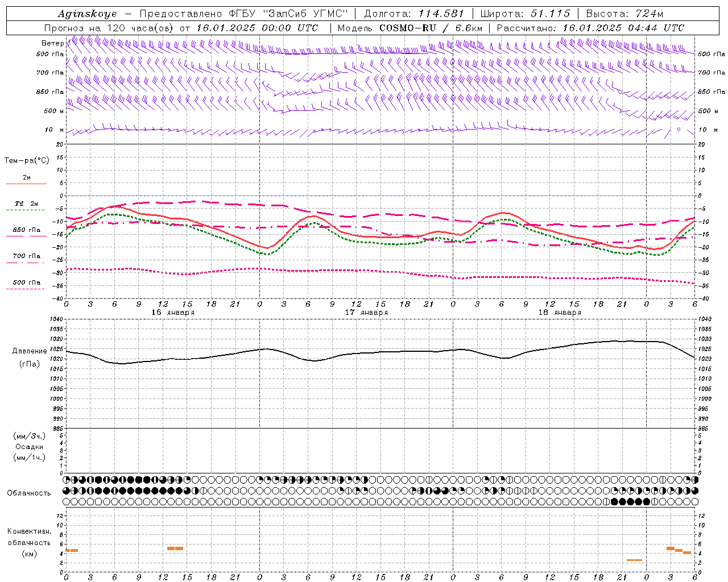This screenshot has width=728, height=582.
Task: Click the station name Aginskoye
Action: point(87,14)
